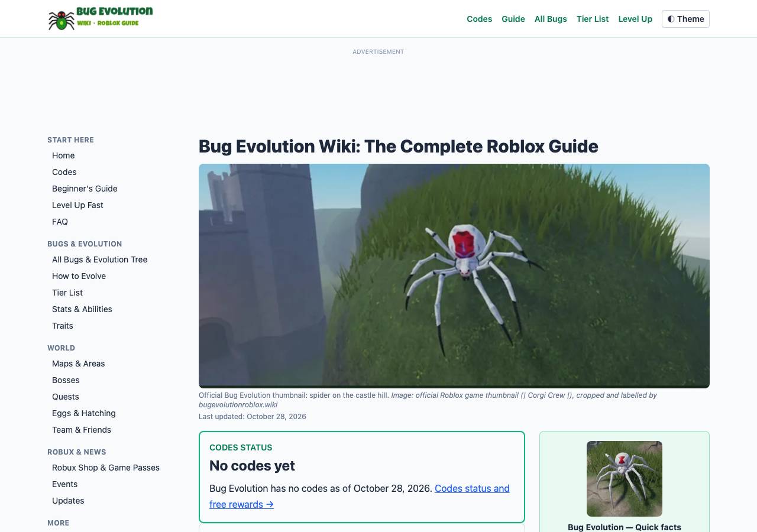Click the 'No codes yet' heading
The width and height of the screenshot is (757, 532).
coord(252,466)
